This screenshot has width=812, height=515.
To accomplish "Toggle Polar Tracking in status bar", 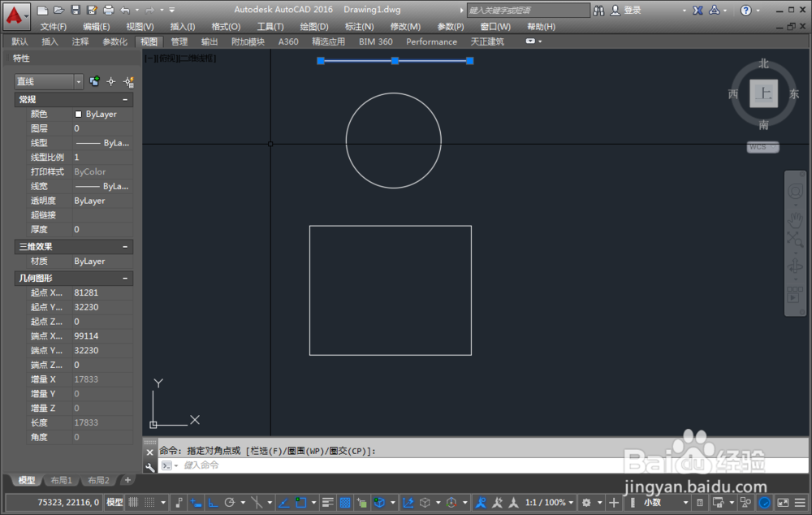I will pyautogui.click(x=230, y=503).
